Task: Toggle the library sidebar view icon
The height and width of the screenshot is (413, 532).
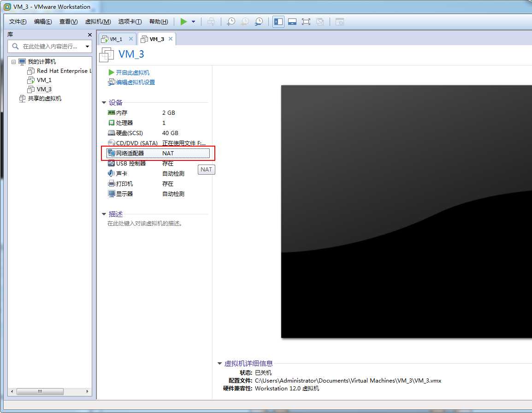Action: (x=278, y=22)
